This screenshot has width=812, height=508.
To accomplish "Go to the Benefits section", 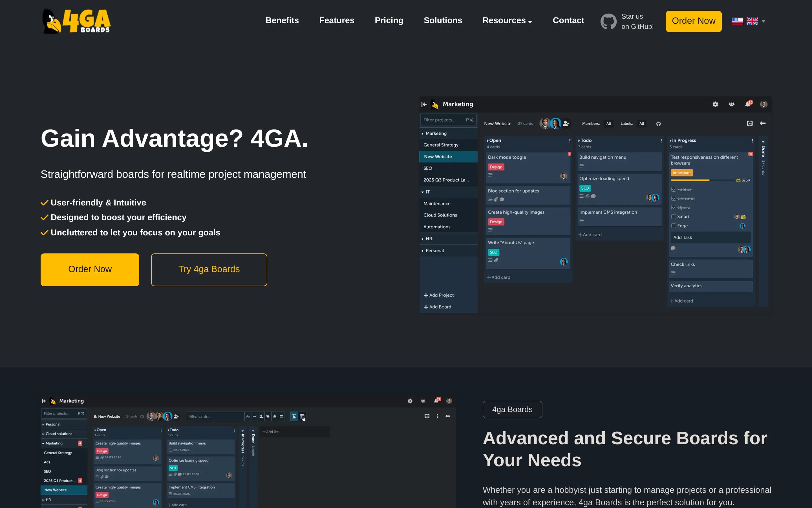I will tap(282, 21).
